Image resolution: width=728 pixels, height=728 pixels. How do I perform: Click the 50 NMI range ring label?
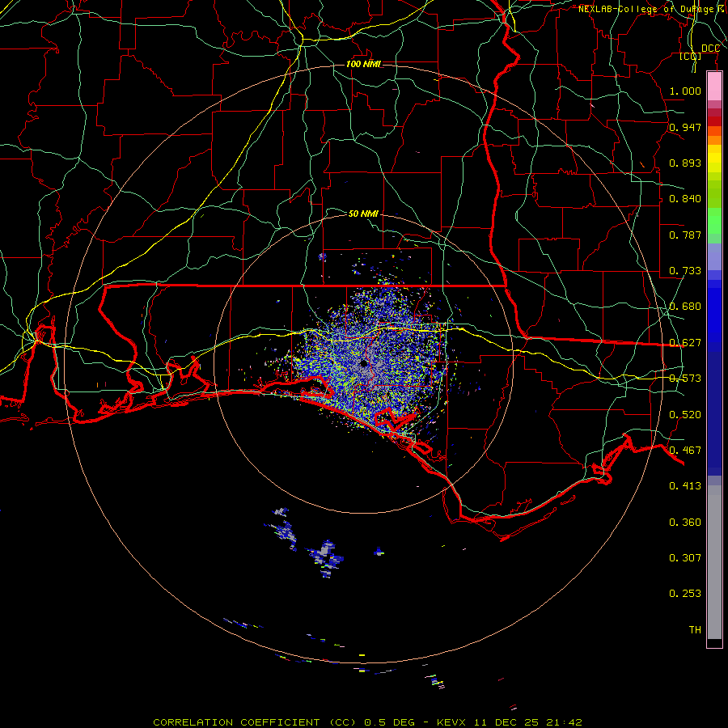coord(363,214)
